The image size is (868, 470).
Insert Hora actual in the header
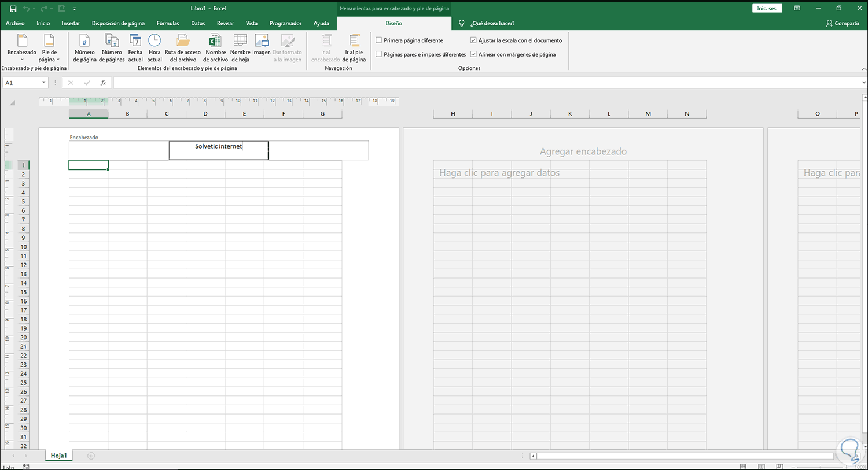(155, 47)
